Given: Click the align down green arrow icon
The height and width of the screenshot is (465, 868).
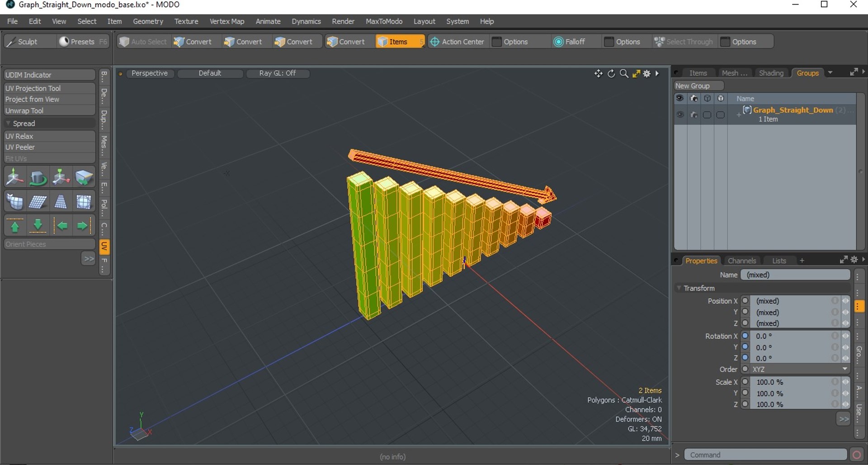Looking at the screenshot, I should [x=38, y=226].
